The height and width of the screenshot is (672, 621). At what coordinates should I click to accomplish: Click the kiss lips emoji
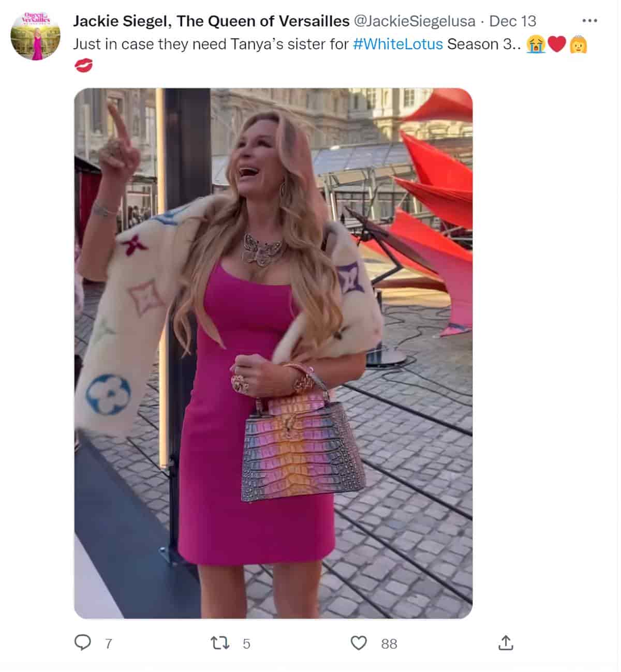coord(83,66)
